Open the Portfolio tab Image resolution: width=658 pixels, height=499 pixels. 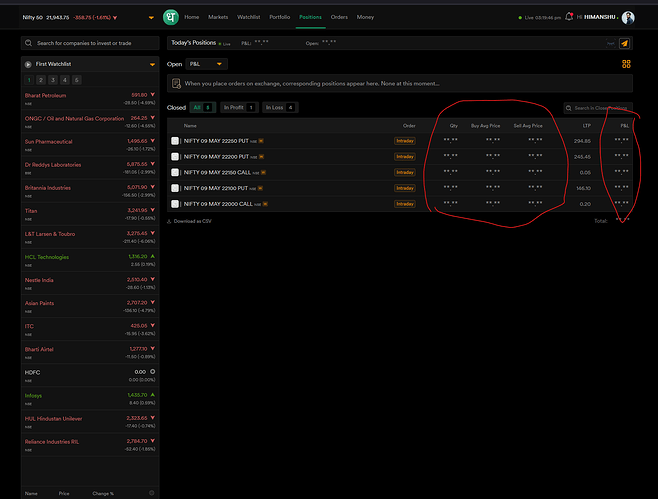pos(279,17)
